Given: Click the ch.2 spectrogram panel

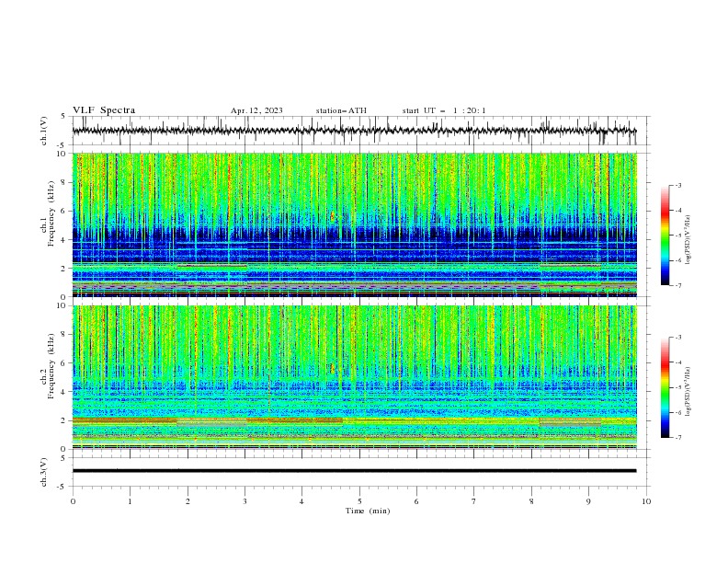Looking at the screenshot, I should (354, 377).
